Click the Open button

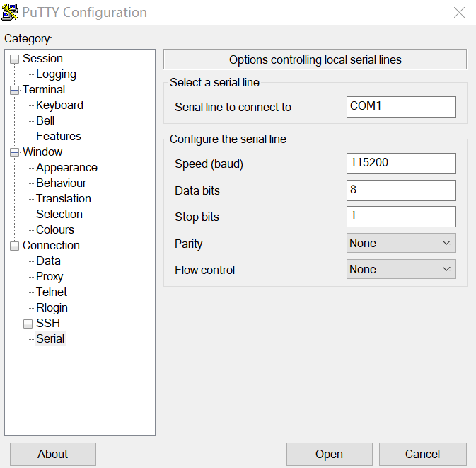point(330,454)
